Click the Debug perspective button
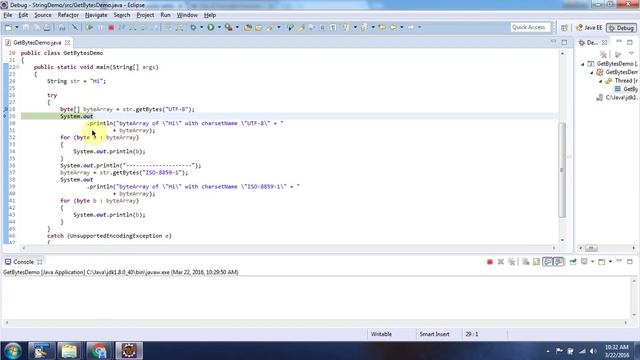Image resolution: width=640 pixels, height=360 pixels. click(x=621, y=28)
